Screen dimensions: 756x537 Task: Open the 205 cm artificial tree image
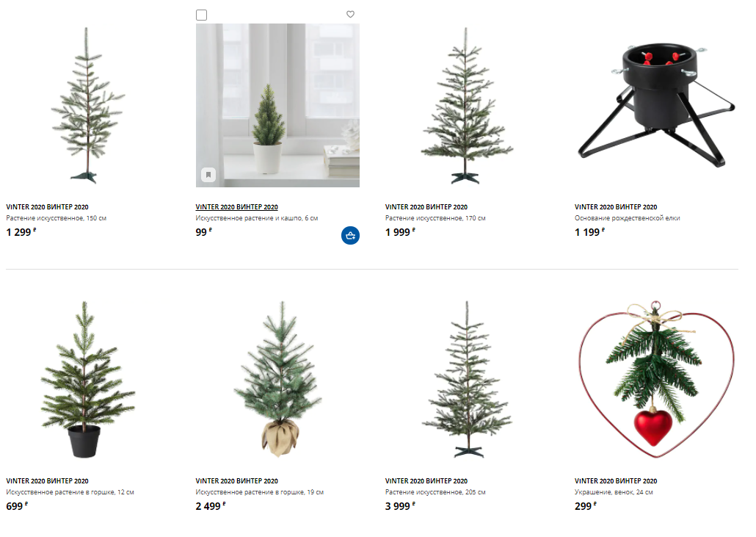pos(467,379)
